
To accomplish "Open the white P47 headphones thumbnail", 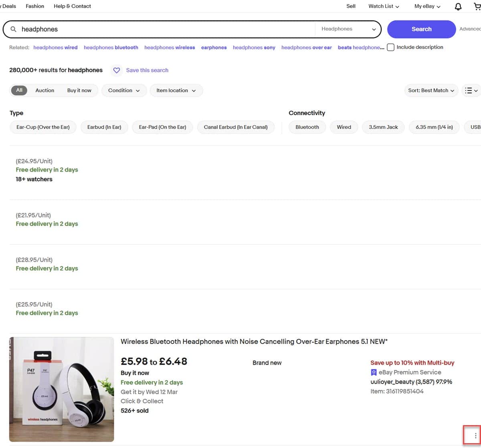I will (x=62, y=389).
